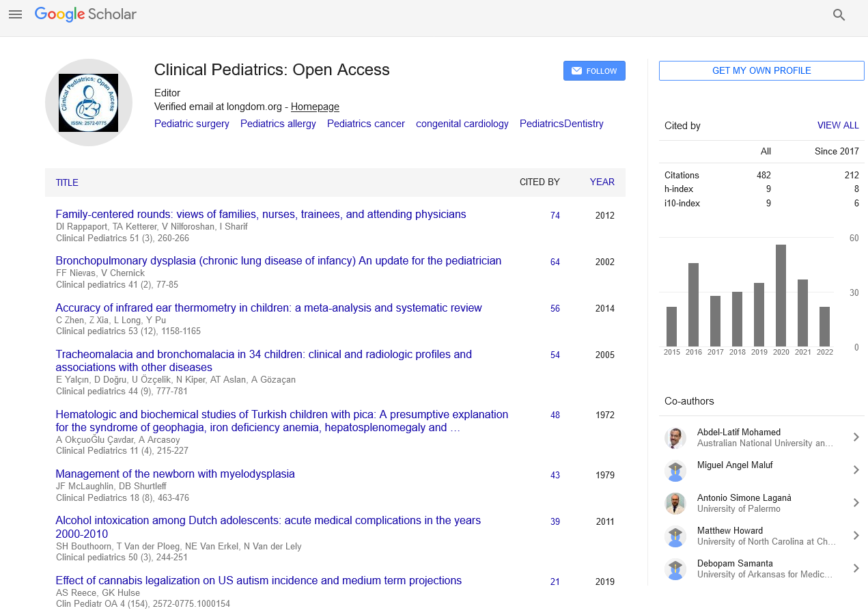868x615 pixels.
Task: Open the Pediatric surgery topic link
Action: pyautogui.click(x=192, y=124)
